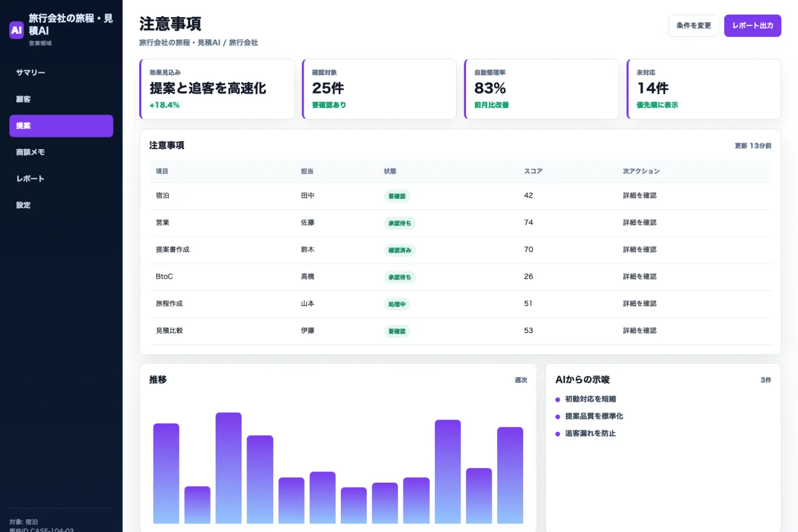
Task: Click assignee 高橋 in the BtoC row
Action: (308, 277)
